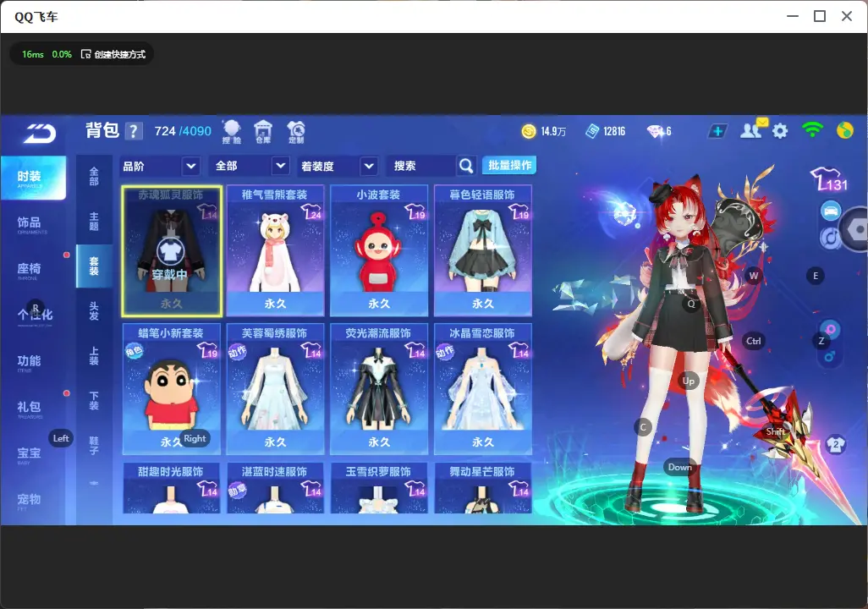Select the 小波套装 outfit card
The width and height of the screenshot is (868, 609).
[379, 251]
